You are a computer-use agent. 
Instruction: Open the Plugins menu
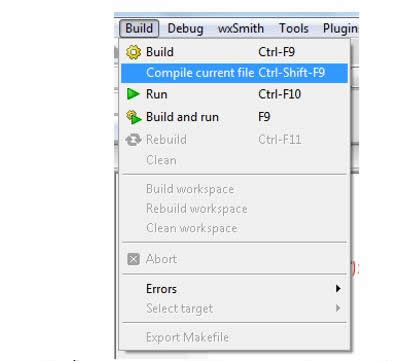coord(340,29)
